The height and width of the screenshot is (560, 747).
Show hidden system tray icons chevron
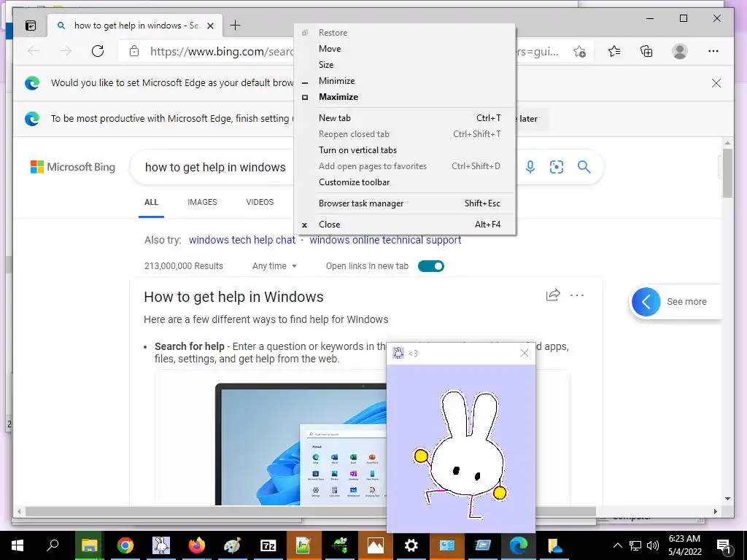(617, 545)
